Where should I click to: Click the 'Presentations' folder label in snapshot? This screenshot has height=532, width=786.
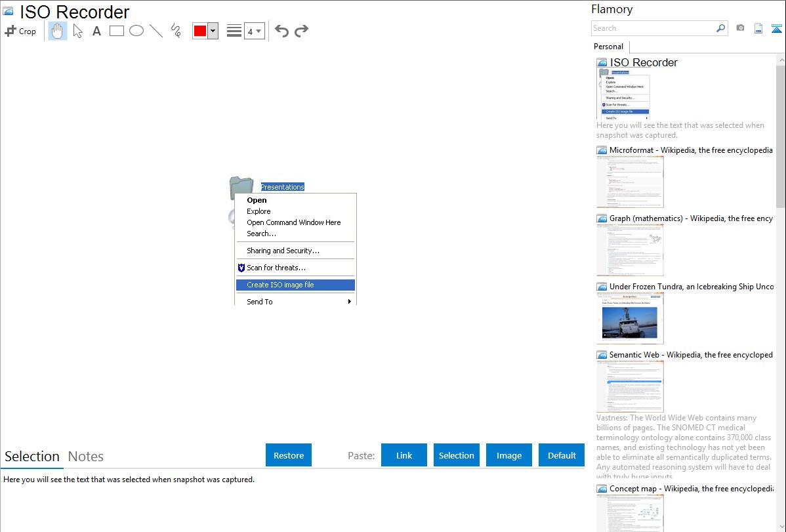[282, 187]
